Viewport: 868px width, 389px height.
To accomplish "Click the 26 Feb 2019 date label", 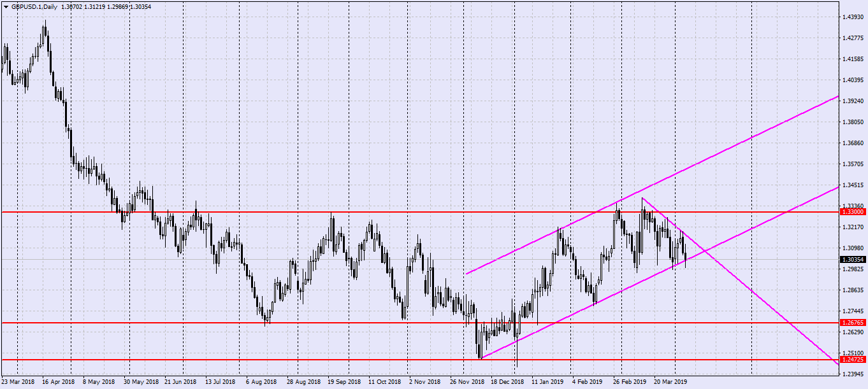I will click(630, 382).
